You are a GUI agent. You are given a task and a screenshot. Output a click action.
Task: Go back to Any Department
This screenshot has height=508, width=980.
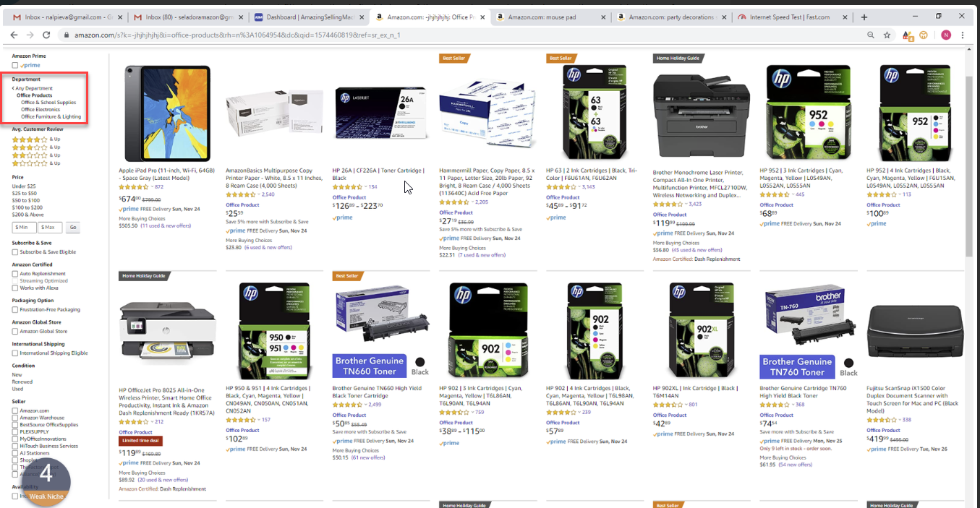(33, 88)
